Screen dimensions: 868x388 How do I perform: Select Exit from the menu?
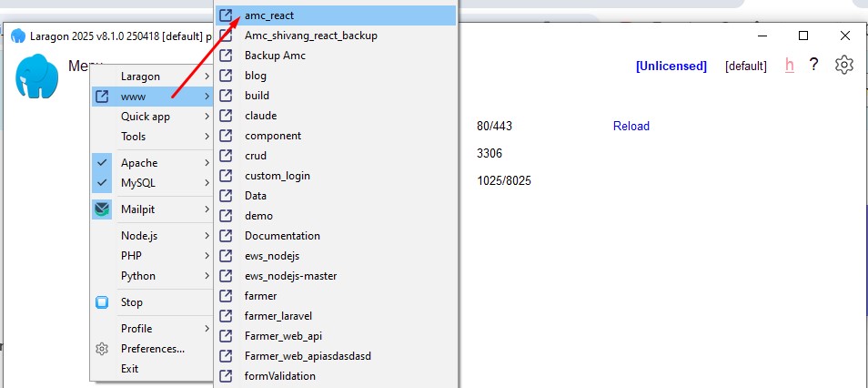pyautogui.click(x=130, y=369)
